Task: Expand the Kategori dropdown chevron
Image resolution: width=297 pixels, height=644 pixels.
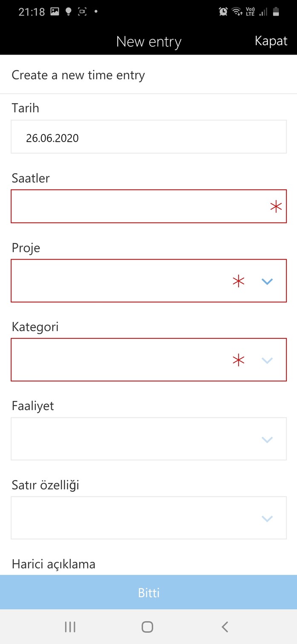Action: [x=267, y=361]
